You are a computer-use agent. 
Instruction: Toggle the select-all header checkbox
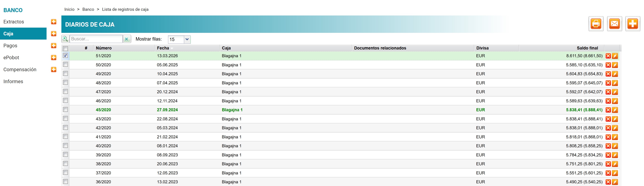pyautogui.click(x=65, y=48)
